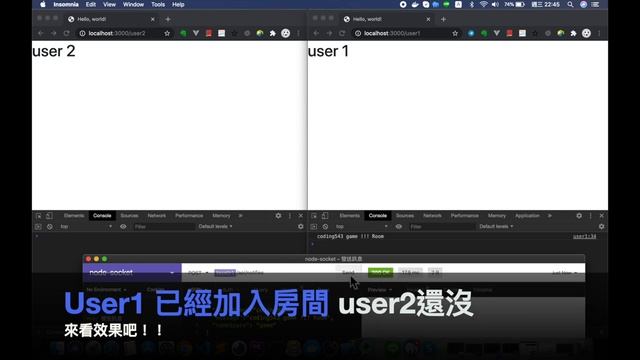Focus Filter field in user2 console

(x=163, y=227)
